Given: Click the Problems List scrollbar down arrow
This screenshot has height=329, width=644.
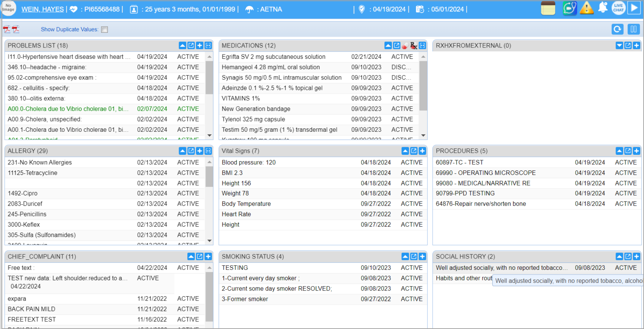Looking at the screenshot, I should tap(209, 135).
